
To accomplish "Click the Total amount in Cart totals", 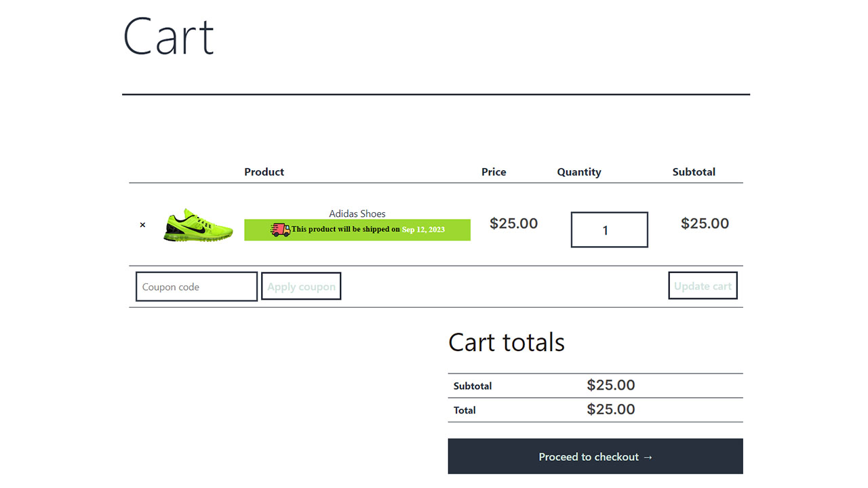I will (x=610, y=409).
